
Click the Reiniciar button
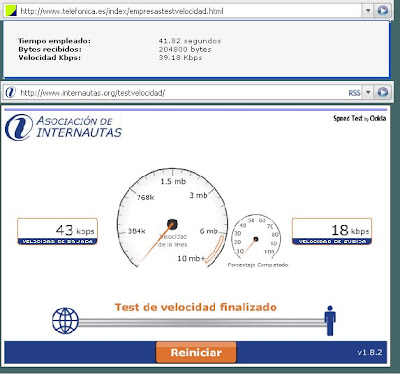tap(196, 352)
